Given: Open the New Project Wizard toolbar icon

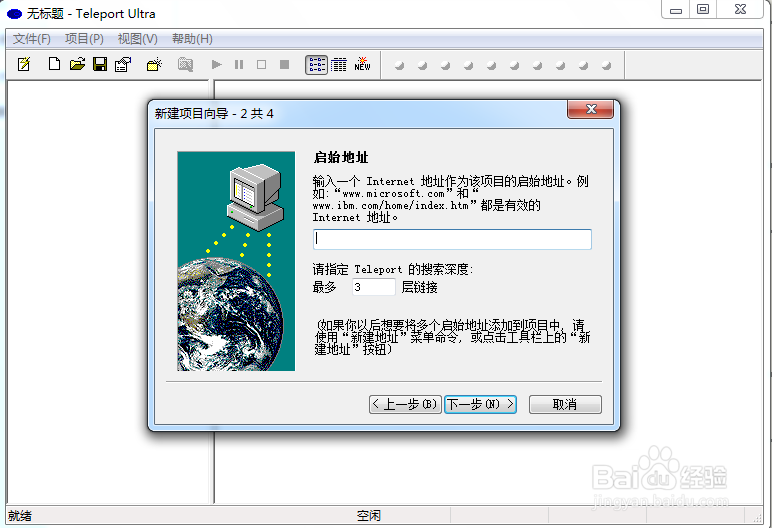Looking at the screenshot, I should pos(24,65).
